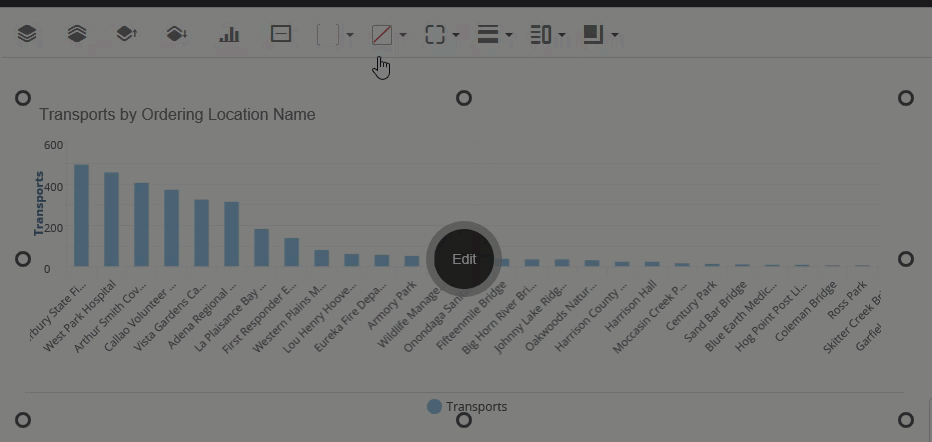
Task: Click the West Park Hospital bar
Action: [111, 220]
